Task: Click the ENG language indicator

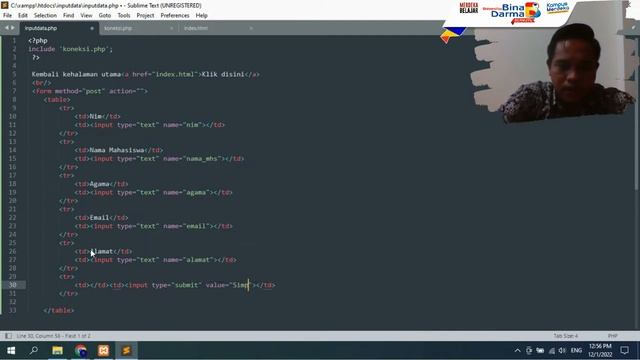Action: (576, 351)
